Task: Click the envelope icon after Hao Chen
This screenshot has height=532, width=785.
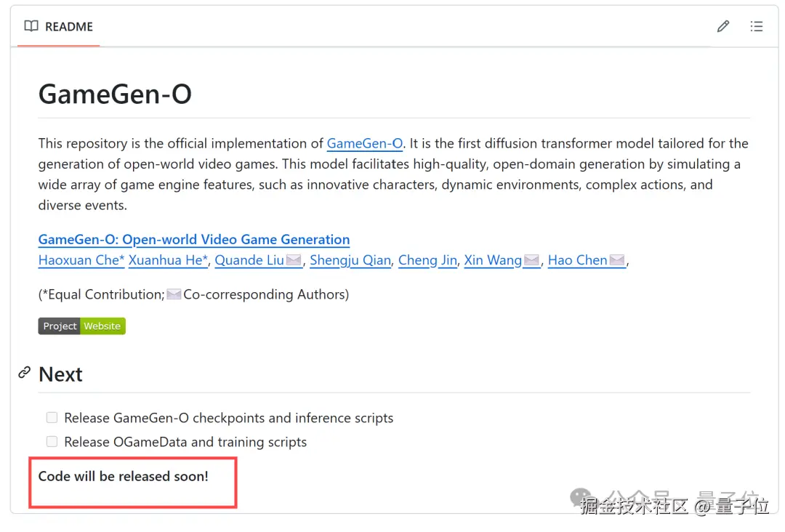Action: click(x=617, y=260)
